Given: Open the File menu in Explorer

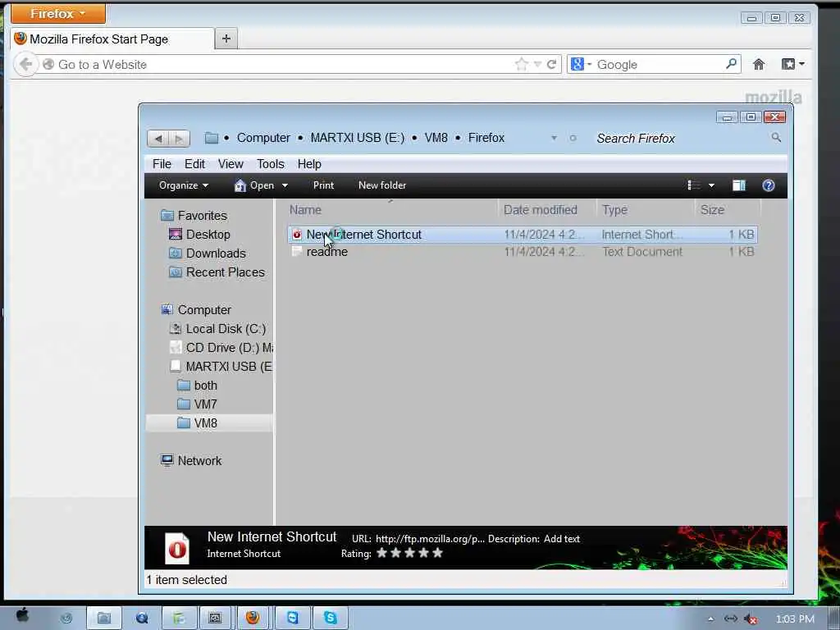Looking at the screenshot, I should pos(162,164).
